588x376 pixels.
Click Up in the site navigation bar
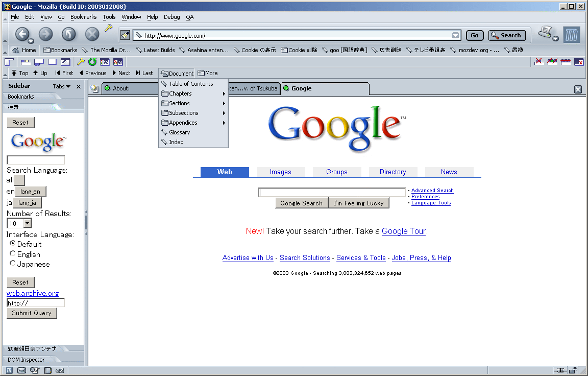[x=40, y=73]
